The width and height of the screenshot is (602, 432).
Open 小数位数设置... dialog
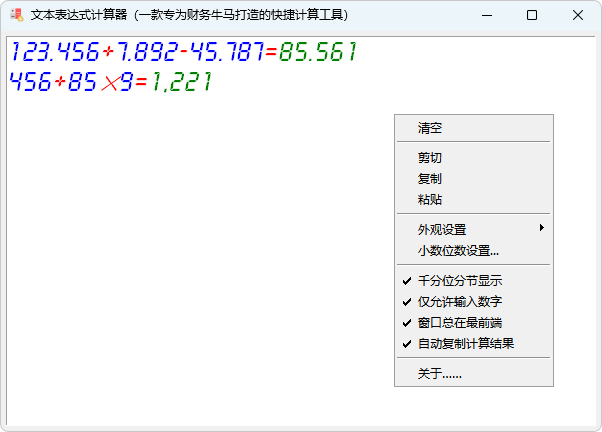point(474,251)
